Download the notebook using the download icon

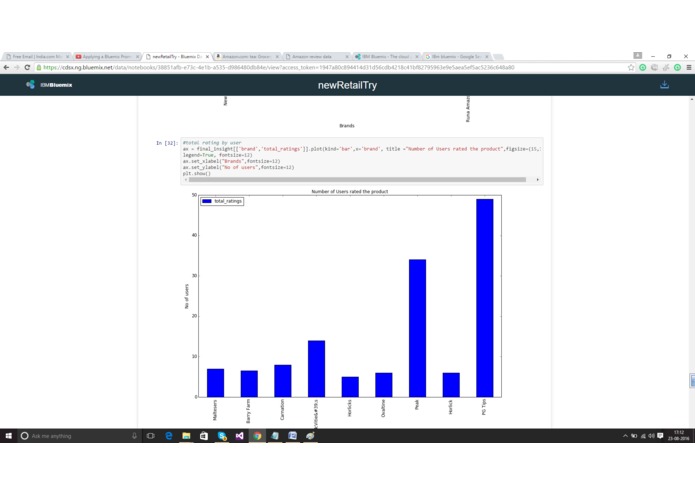point(664,85)
